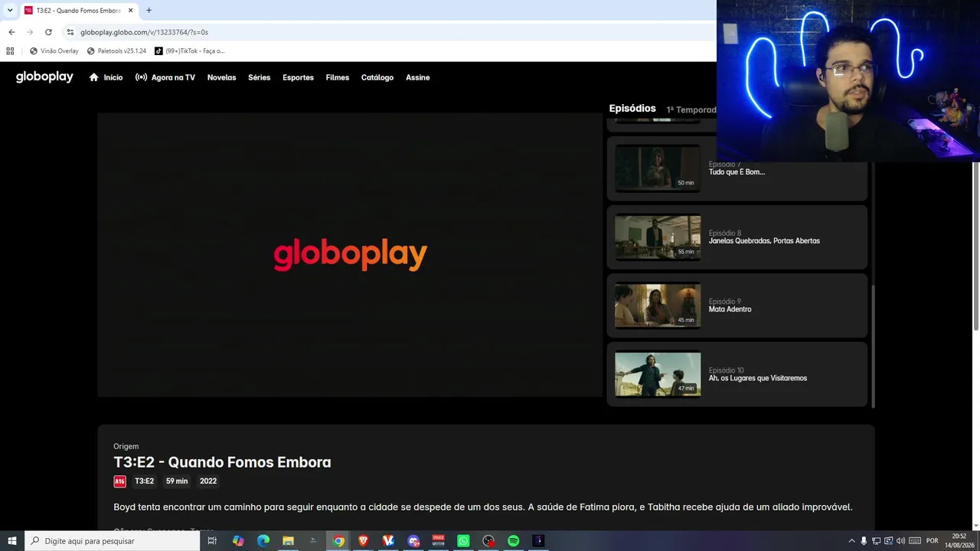
Task: Click the page vertical scrollbar
Action: (x=975, y=246)
